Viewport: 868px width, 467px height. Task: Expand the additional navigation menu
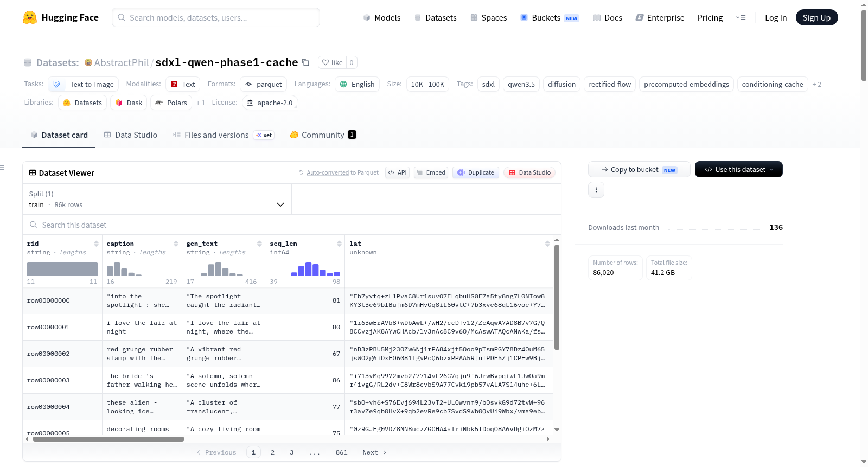click(741, 17)
